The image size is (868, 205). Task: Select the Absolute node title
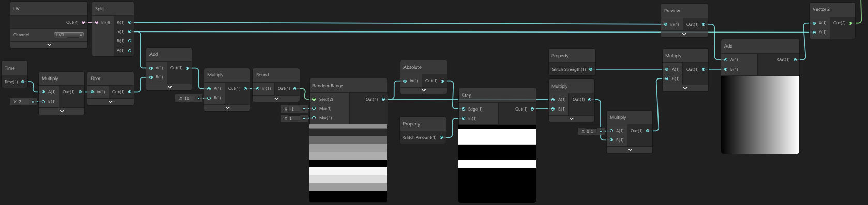click(x=412, y=67)
